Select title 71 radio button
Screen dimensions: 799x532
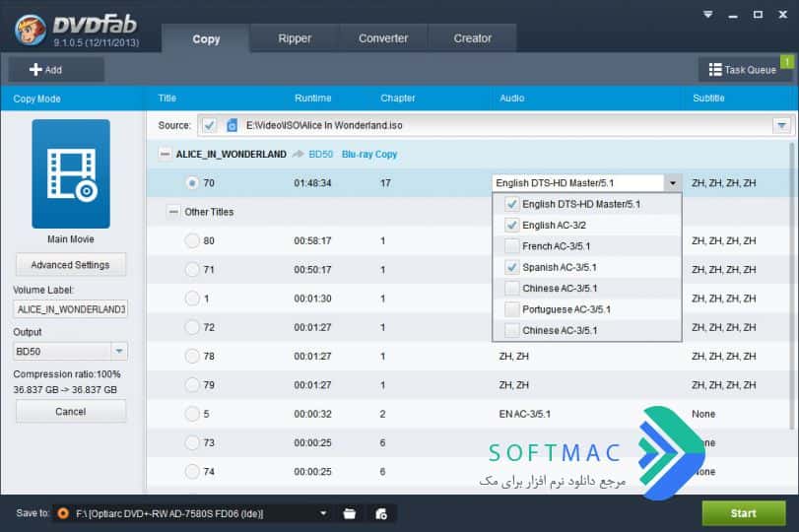coord(192,269)
